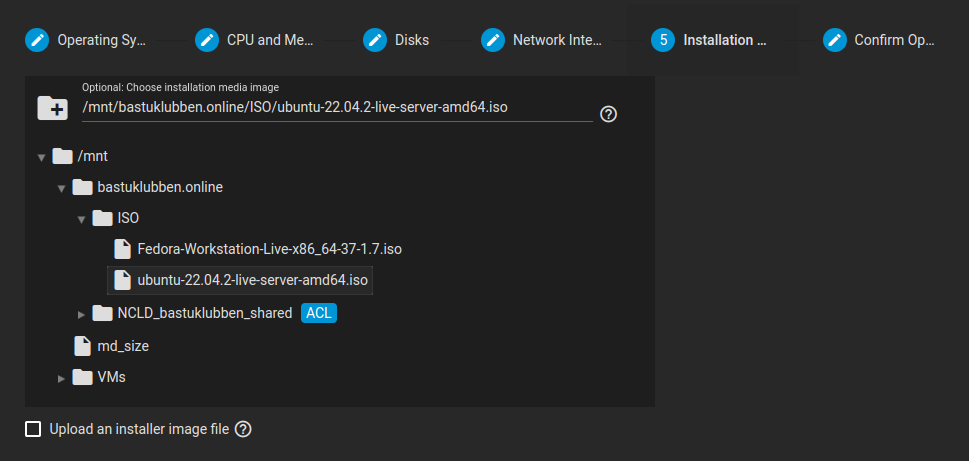Click the Operating System step pencil icon
969x461 pixels.
(37, 41)
